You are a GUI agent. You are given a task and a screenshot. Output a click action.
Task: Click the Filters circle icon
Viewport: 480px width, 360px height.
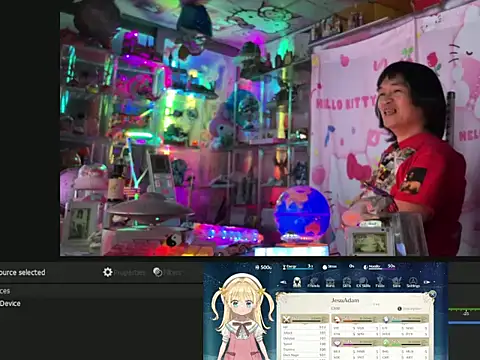pos(157,272)
